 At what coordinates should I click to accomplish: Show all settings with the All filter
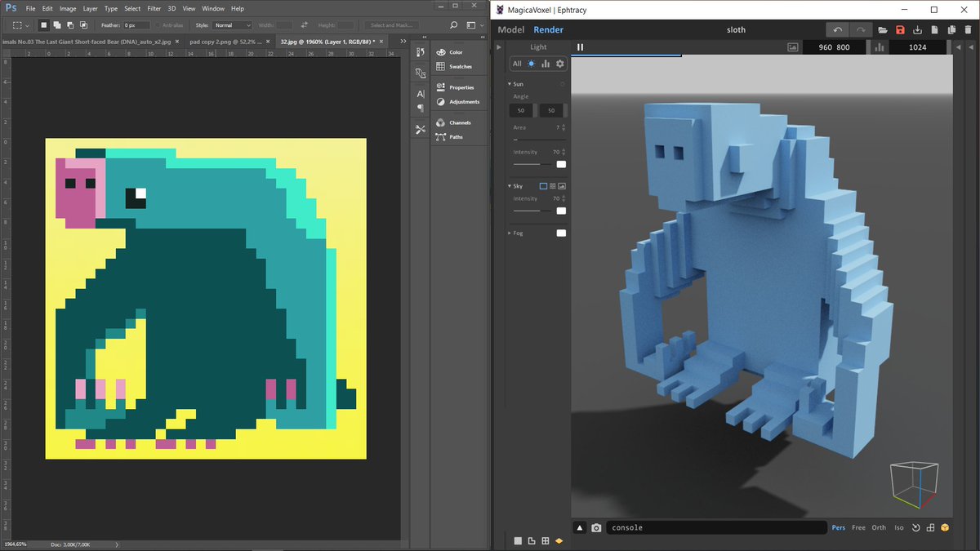[517, 64]
